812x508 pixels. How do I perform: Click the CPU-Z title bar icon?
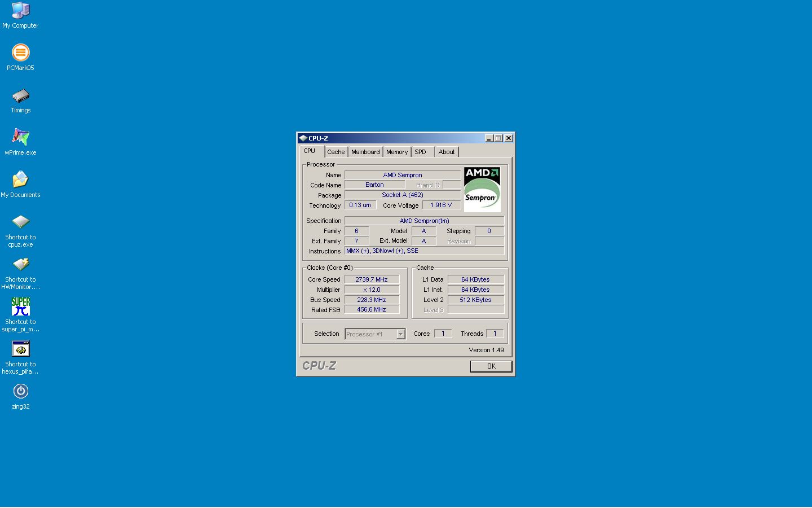(x=303, y=138)
